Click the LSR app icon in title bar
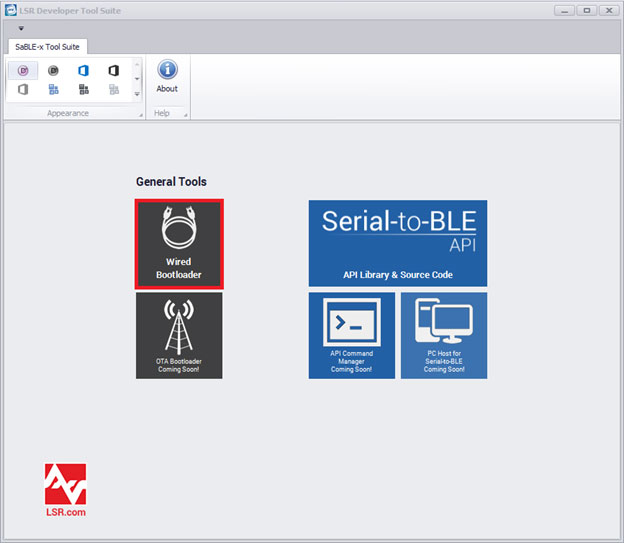Image resolution: width=624 pixels, height=543 pixels. click(11, 10)
